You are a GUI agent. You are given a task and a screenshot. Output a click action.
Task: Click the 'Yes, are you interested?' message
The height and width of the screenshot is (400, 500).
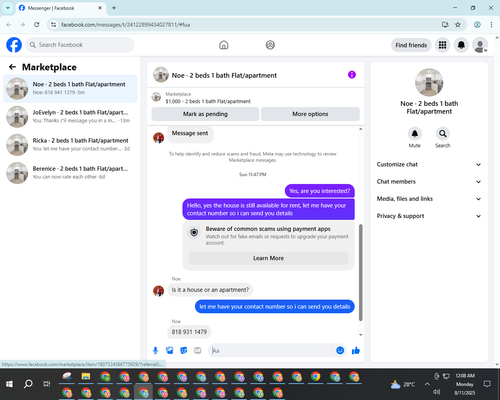pyautogui.click(x=320, y=191)
